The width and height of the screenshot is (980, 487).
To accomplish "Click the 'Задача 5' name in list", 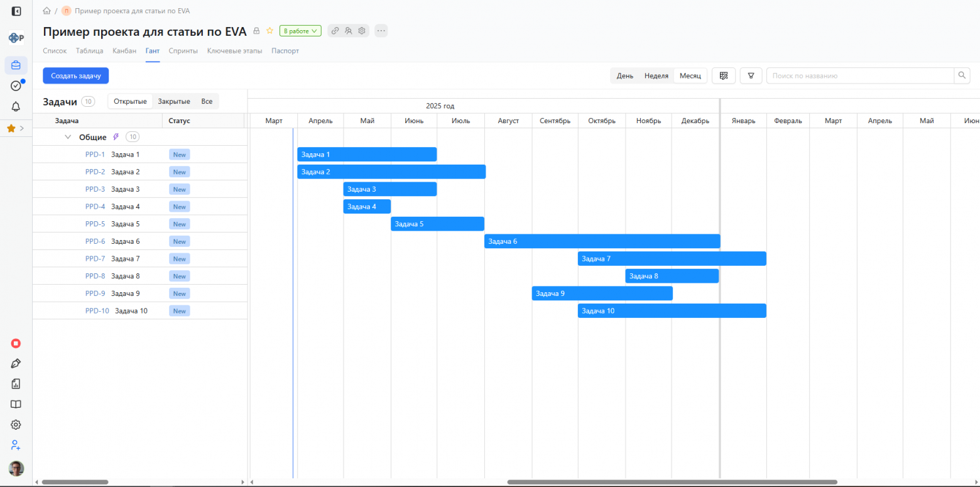I will point(126,224).
